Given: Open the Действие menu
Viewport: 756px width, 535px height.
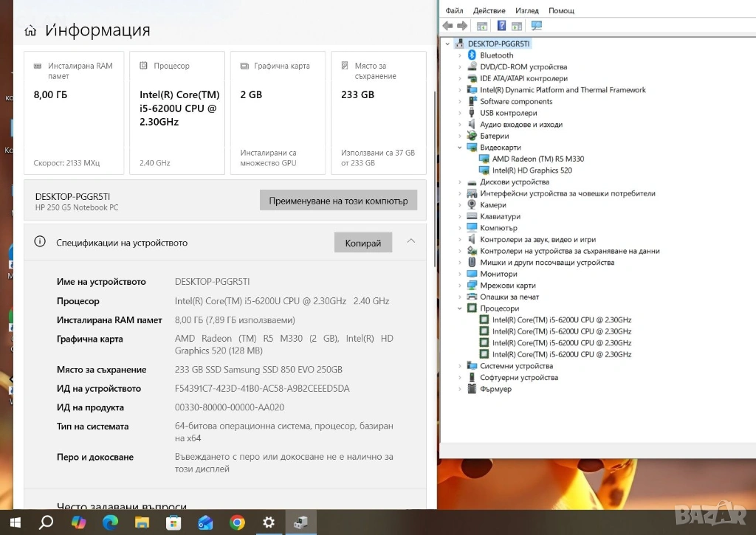Looking at the screenshot, I should point(489,10).
